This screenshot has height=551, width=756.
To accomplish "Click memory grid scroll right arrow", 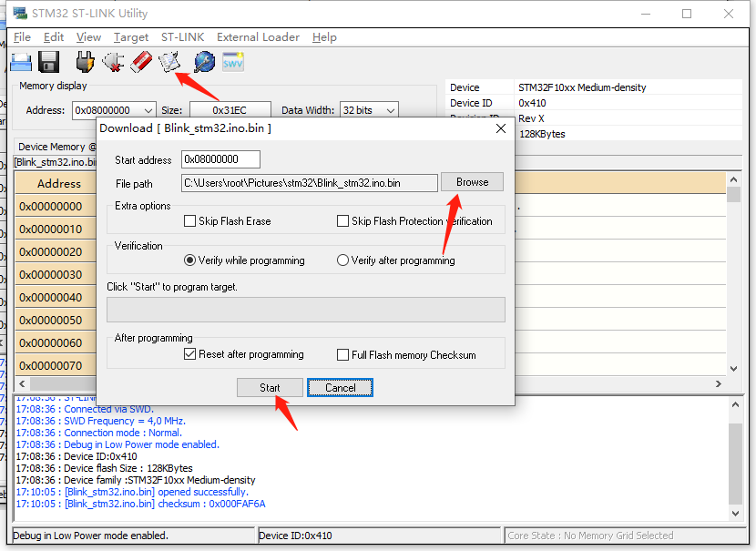I will pyautogui.click(x=719, y=383).
